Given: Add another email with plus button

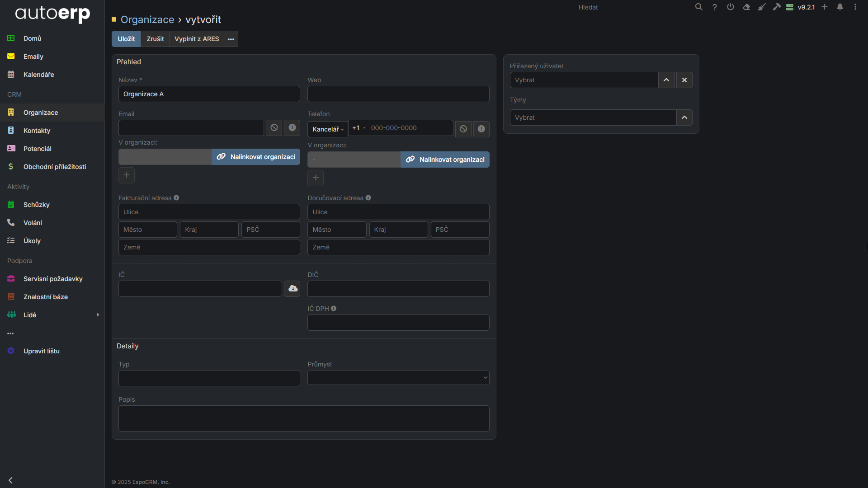Looking at the screenshot, I should click(x=127, y=175).
